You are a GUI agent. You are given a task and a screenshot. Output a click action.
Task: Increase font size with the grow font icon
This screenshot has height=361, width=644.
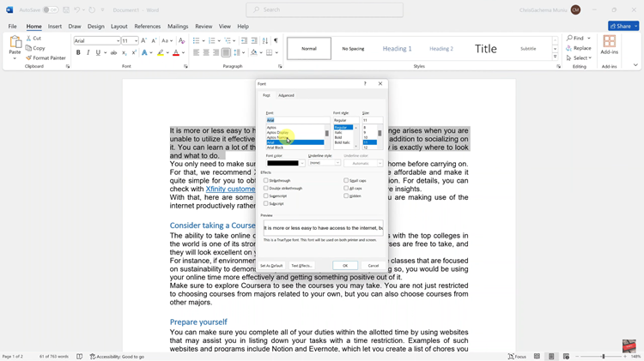[x=143, y=40]
